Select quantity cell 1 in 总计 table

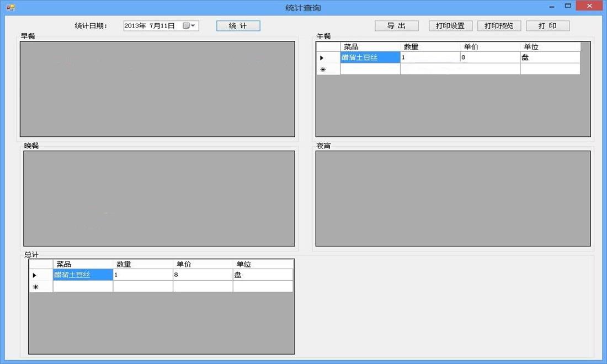(143, 275)
